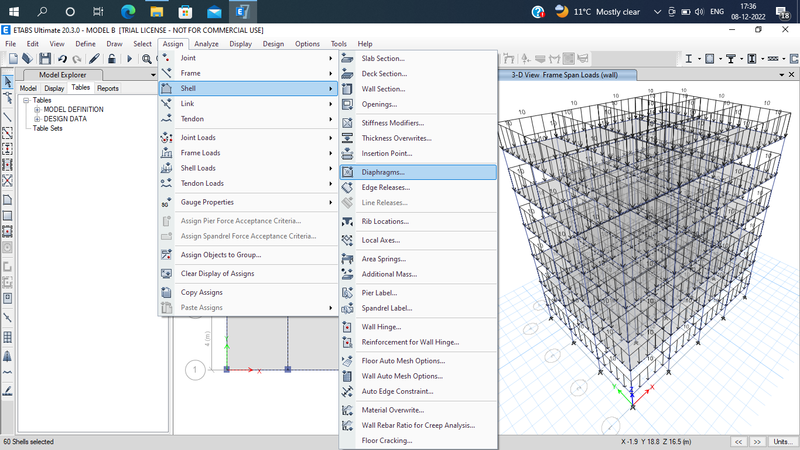Click the Area Springs icon

pyautogui.click(x=347, y=259)
